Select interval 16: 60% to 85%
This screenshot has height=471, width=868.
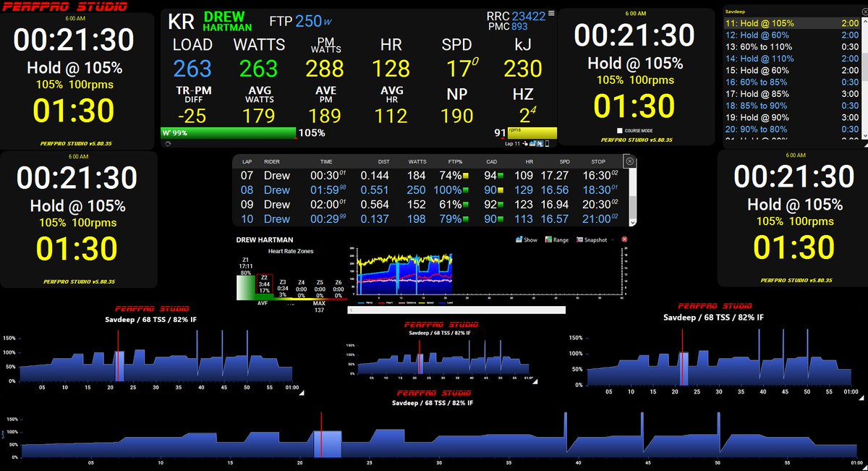pos(791,82)
